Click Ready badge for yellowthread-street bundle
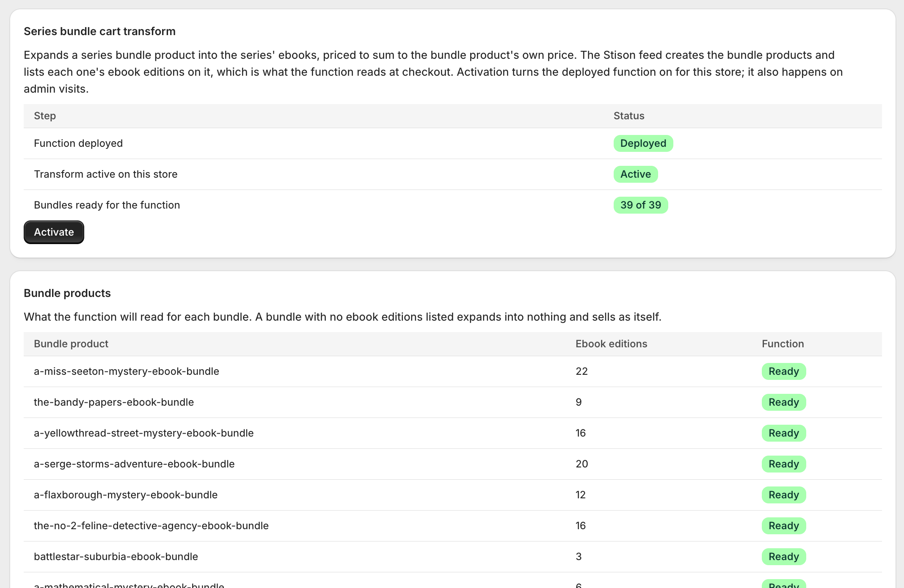 pos(784,433)
